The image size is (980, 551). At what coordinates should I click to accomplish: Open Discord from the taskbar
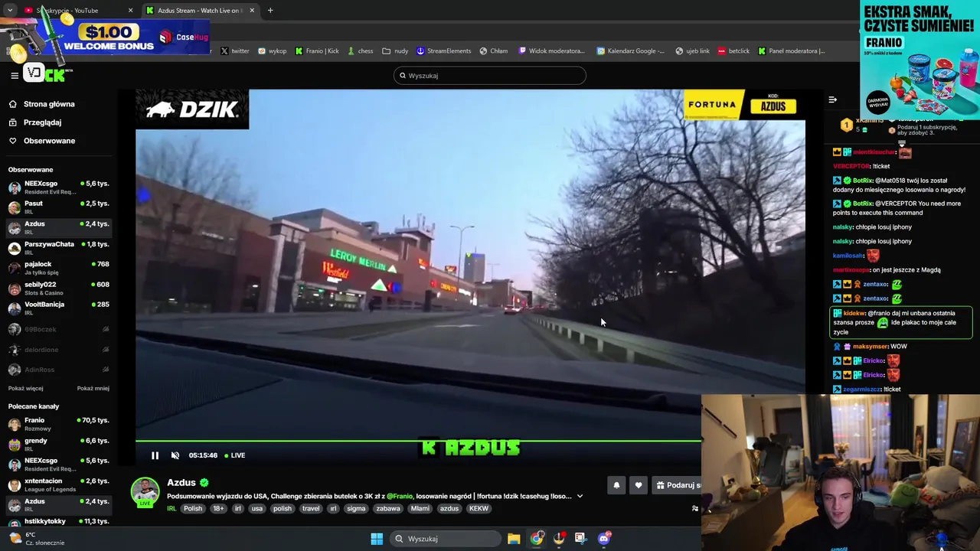click(603, 539)
